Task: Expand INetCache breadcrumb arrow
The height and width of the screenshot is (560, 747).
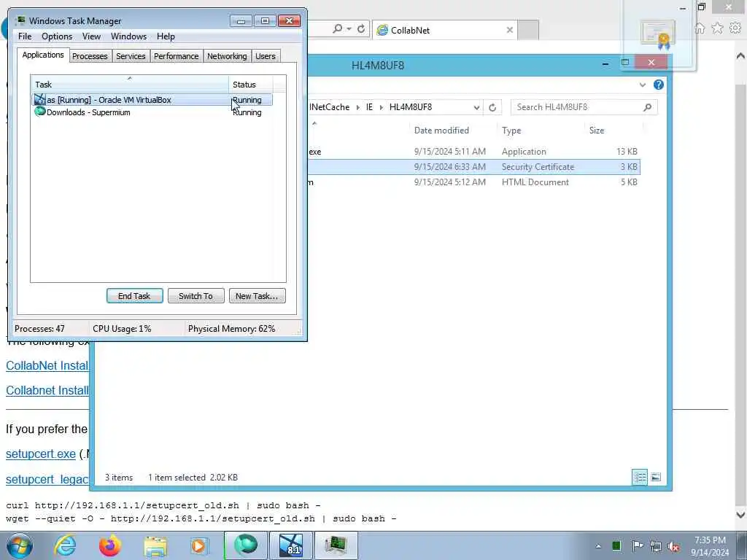Action: click(x=357, y=108)
